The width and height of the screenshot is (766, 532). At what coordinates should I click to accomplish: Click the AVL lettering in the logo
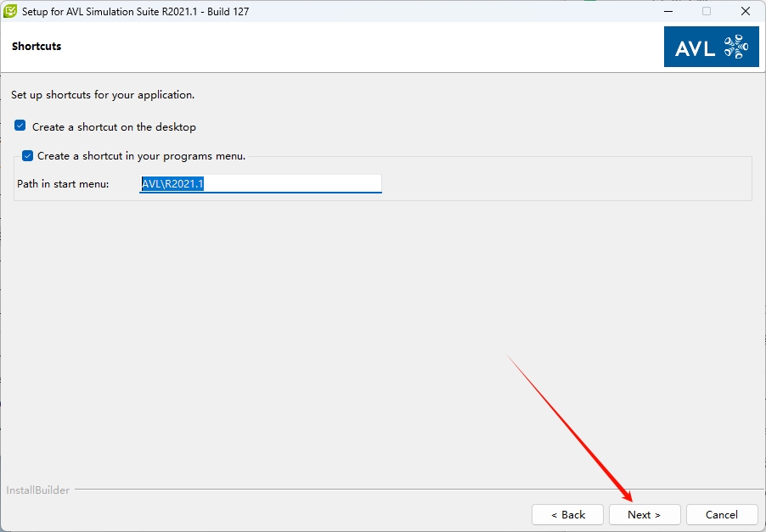[x=696, y=49]
